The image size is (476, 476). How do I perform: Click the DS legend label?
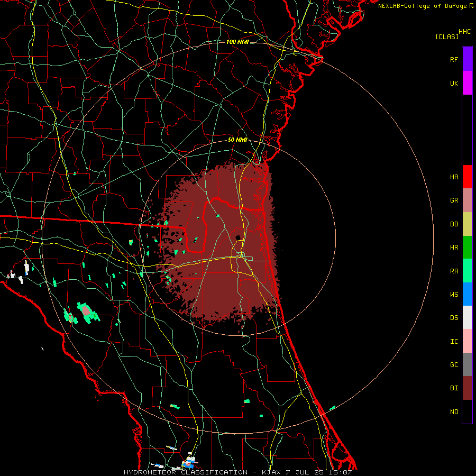coord(454,318)
